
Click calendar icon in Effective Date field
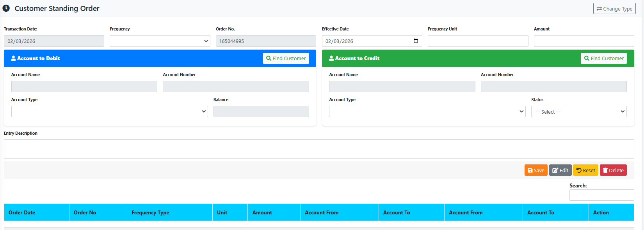416,41
